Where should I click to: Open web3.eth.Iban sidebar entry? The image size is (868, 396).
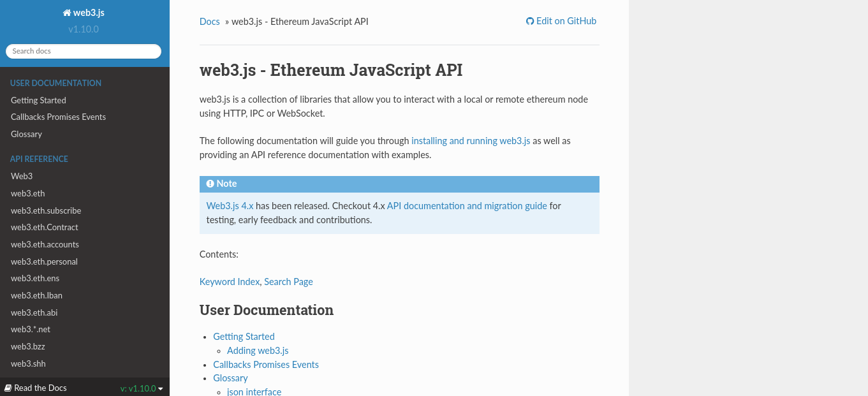click(x=36, y=295)
